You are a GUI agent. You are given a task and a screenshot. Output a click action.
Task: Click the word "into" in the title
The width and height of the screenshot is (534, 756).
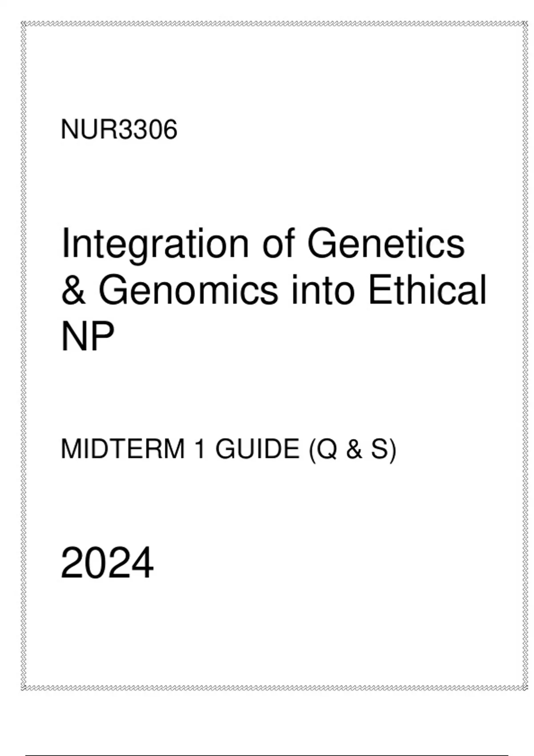pos(323,291)
